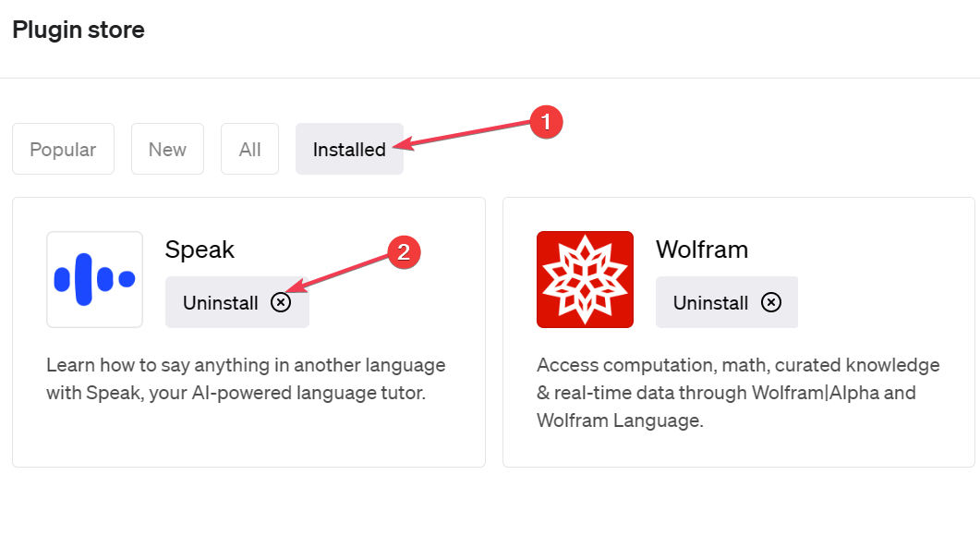This screenshot has width=980, height=536.
Task: Select the Wolfram computation description text
Action: 738,392
